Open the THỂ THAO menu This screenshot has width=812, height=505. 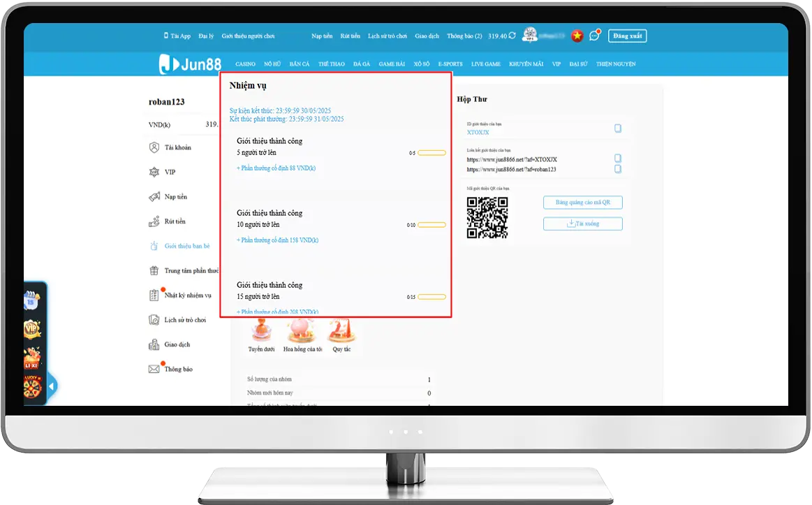pos(332,64)
